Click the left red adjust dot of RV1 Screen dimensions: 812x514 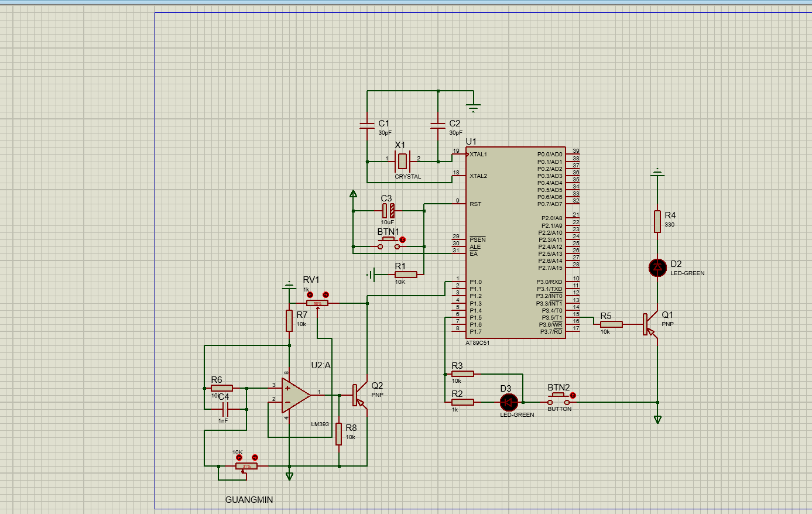pyautogui.click(x=310, y=294)
